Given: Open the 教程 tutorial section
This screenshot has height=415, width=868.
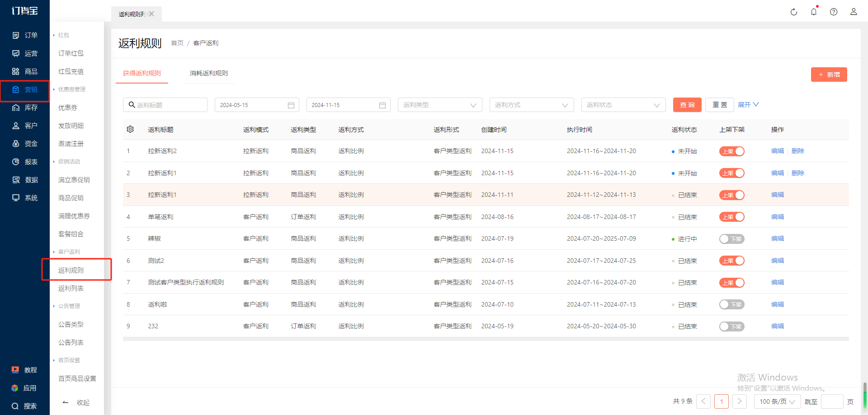Looking at the screenshot, I should tap(25, 370).
